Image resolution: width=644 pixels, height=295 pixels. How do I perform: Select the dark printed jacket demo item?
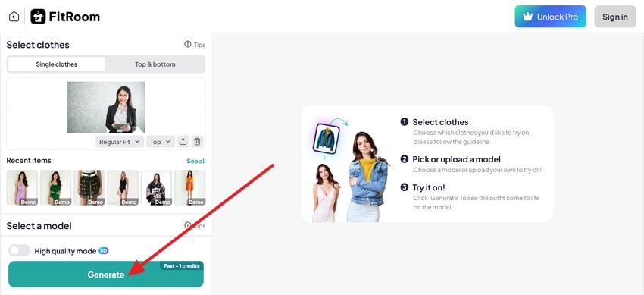tap(156, 188)
